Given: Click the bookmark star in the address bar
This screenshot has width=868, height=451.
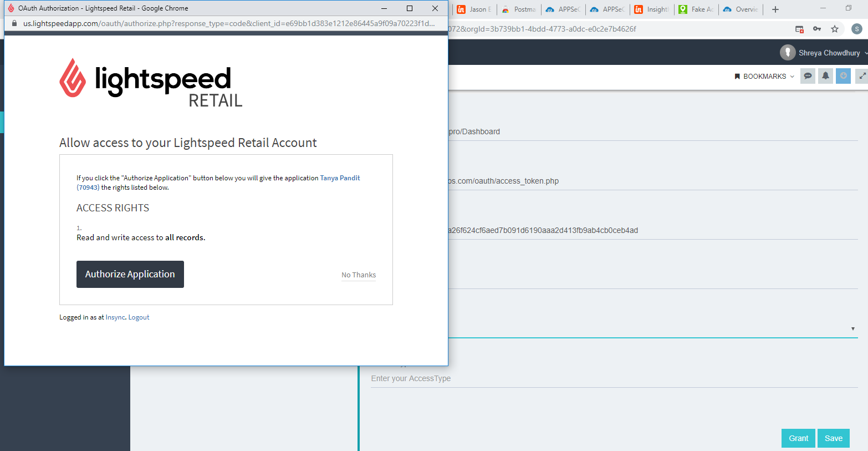Looking at the screenshot, I should [835, 28].
